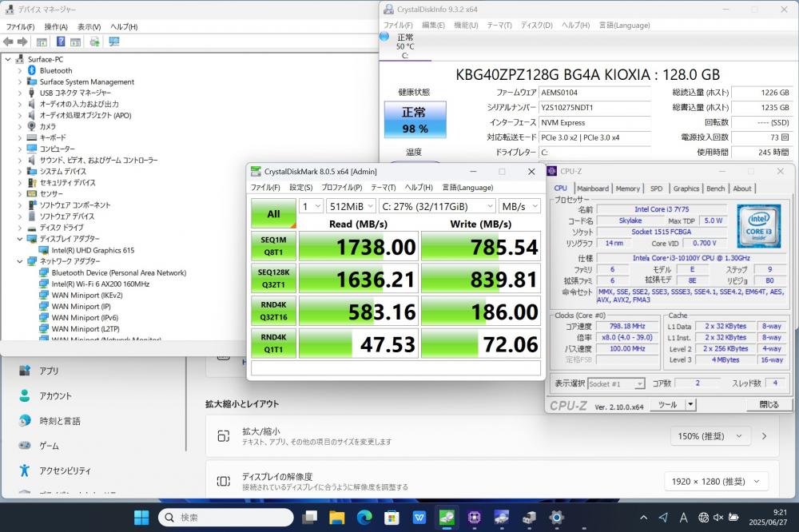The width and height of the screenshot is (799, 532).
Task: Run the SEQ1M Q8T1 test
Action: (273, 246)
